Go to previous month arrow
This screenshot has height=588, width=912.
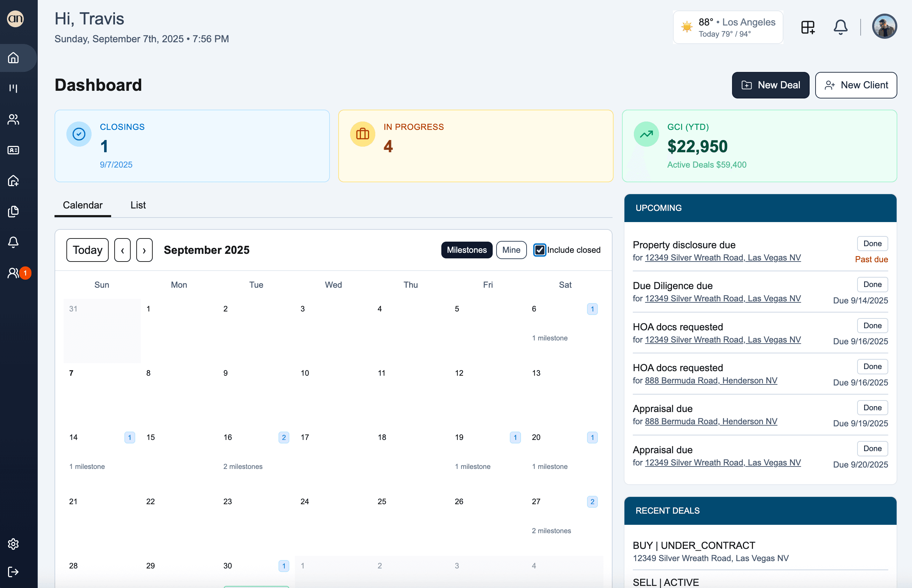point(122,250)
